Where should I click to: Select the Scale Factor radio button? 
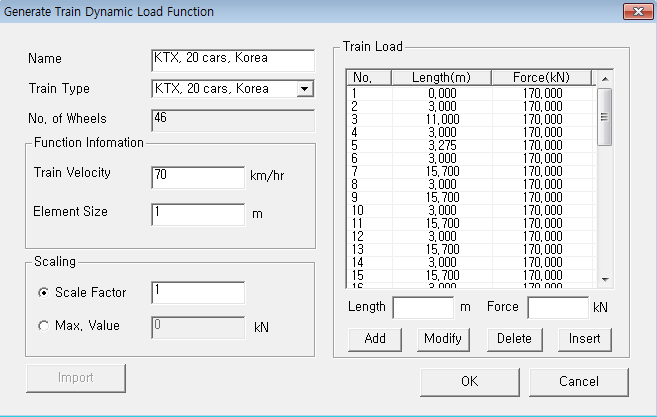(44, 293)
